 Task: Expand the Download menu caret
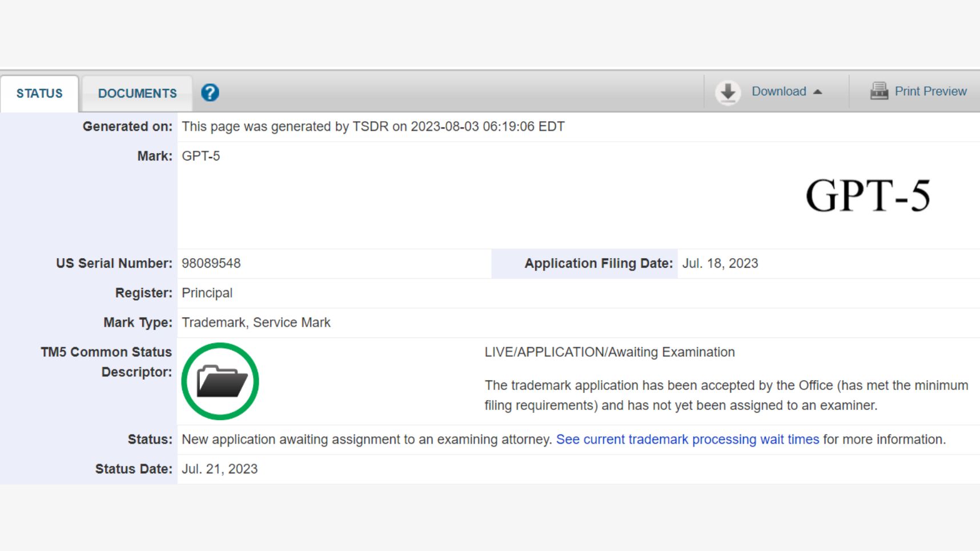click(818, 92)
